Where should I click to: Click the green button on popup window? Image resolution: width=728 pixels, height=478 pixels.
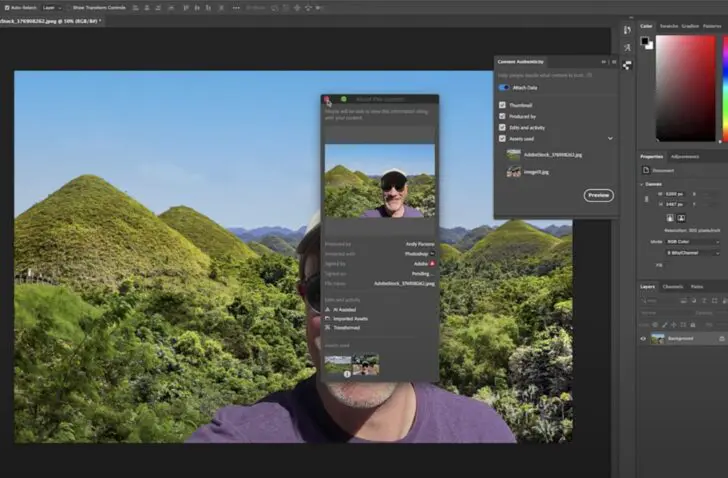[344, 99]
